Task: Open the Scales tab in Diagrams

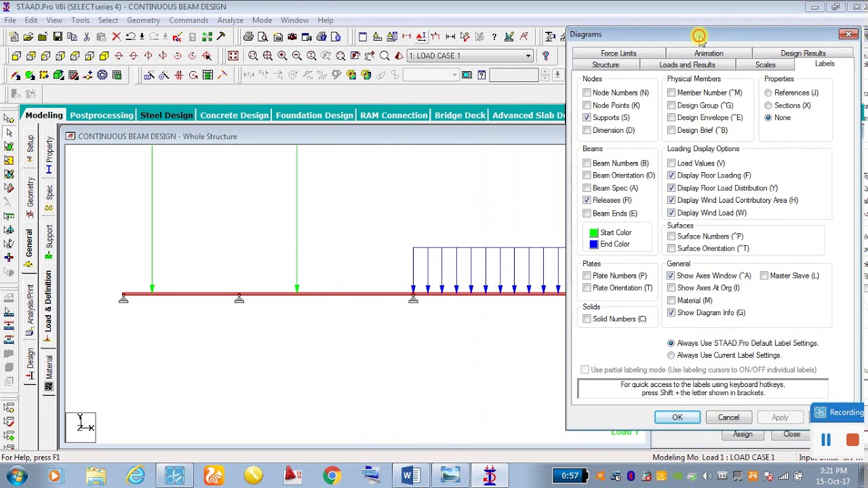Action: point(766,65)
